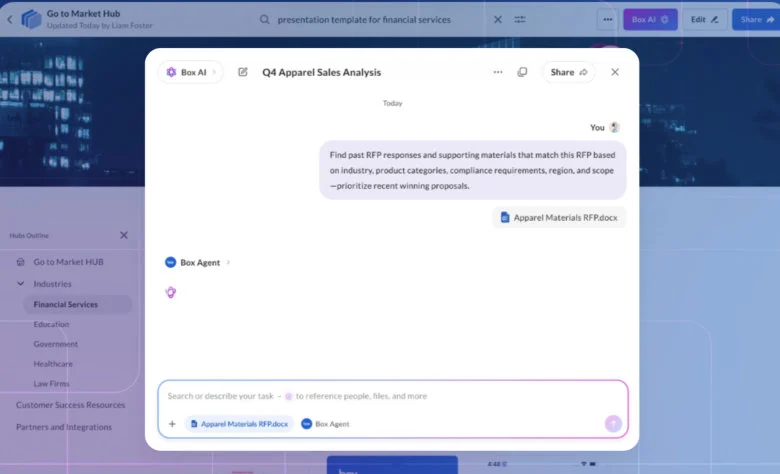Close the Hub Outline panel

coord(124,235)
